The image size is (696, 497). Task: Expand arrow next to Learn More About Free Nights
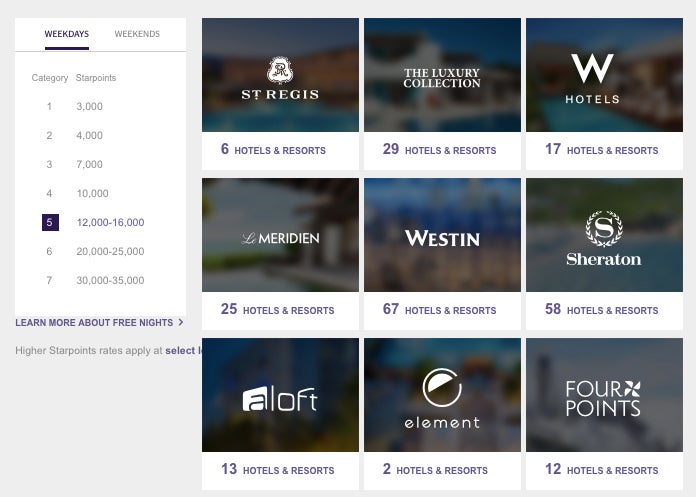click(181, 322)
